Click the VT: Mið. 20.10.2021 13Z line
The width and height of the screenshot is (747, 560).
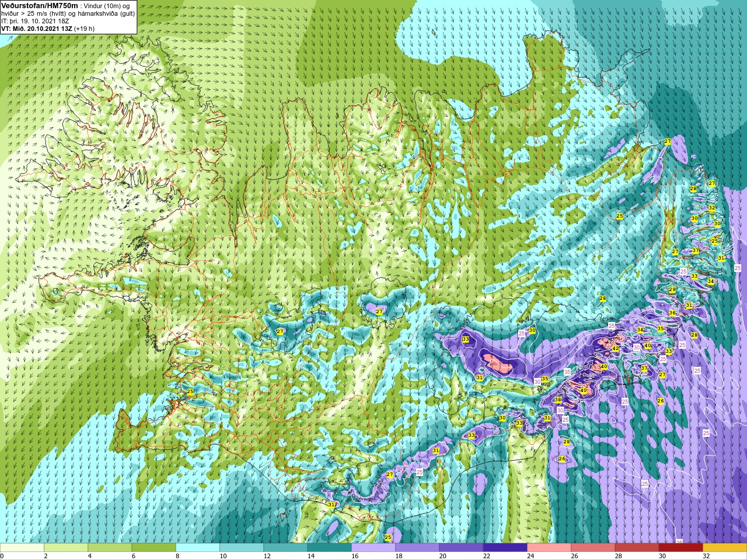click(48, 29)
